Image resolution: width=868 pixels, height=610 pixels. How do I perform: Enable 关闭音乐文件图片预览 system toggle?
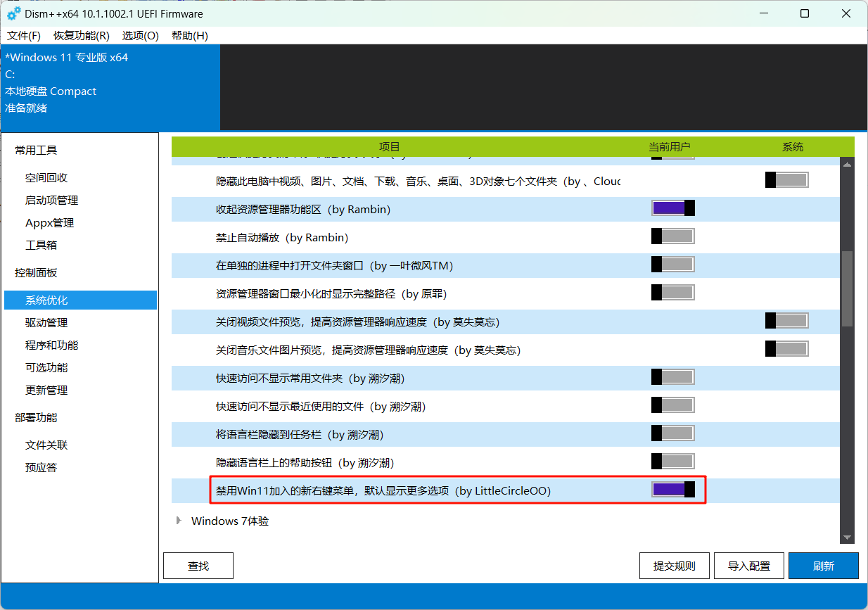[787, 349]
